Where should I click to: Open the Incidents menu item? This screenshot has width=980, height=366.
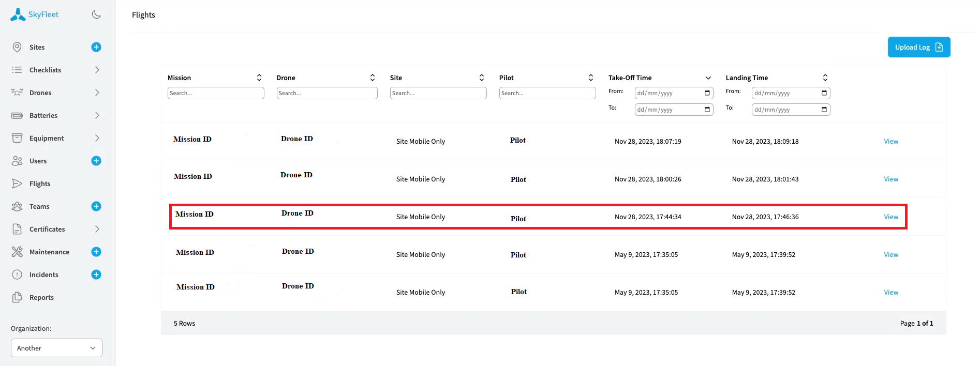click(43, 274)
